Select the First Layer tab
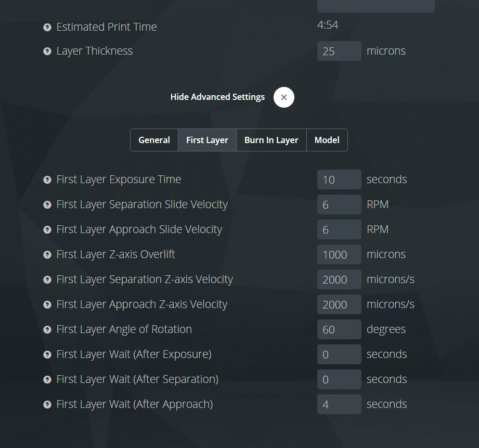Viewport: 479px width, 448px height. pyautogui.click(x=207, y=140)
